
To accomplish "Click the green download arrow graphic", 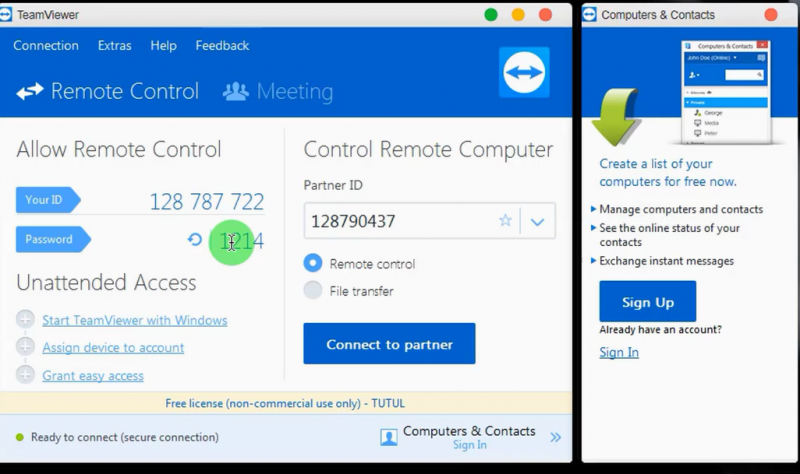I will point(616,117).
